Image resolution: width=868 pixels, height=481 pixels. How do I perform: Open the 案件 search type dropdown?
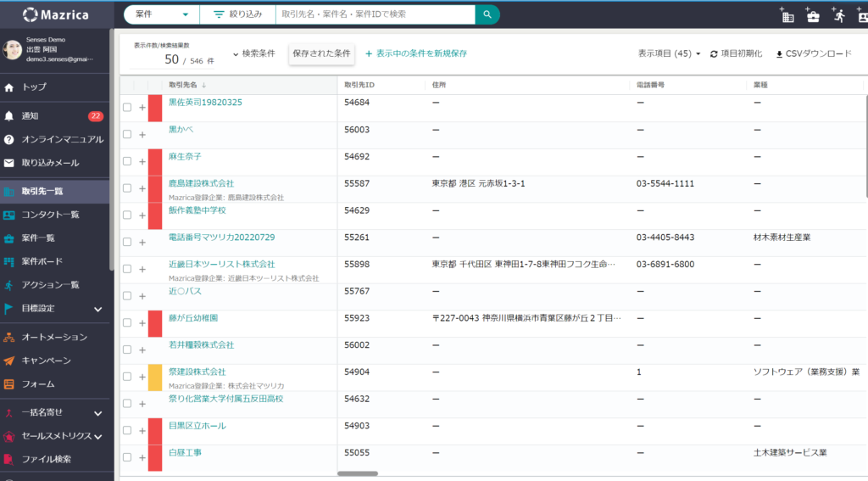coord(161,14)
